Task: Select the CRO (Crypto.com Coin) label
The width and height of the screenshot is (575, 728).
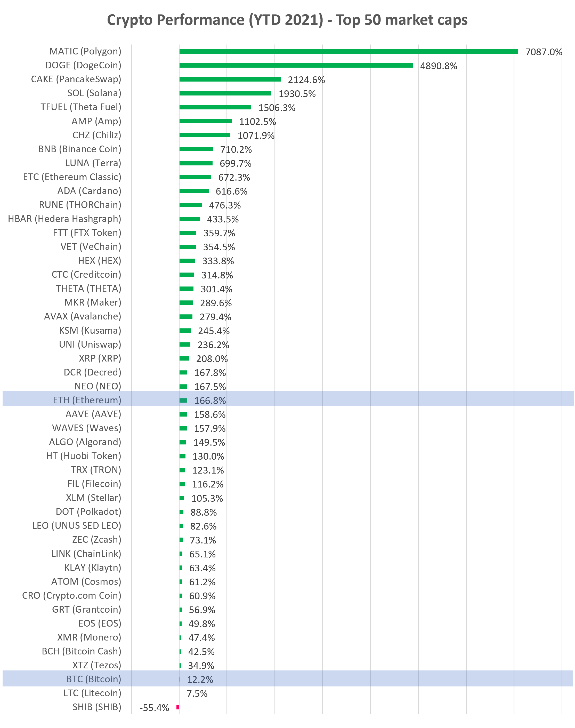Action: pyautogui.click(x=72, y=595)
